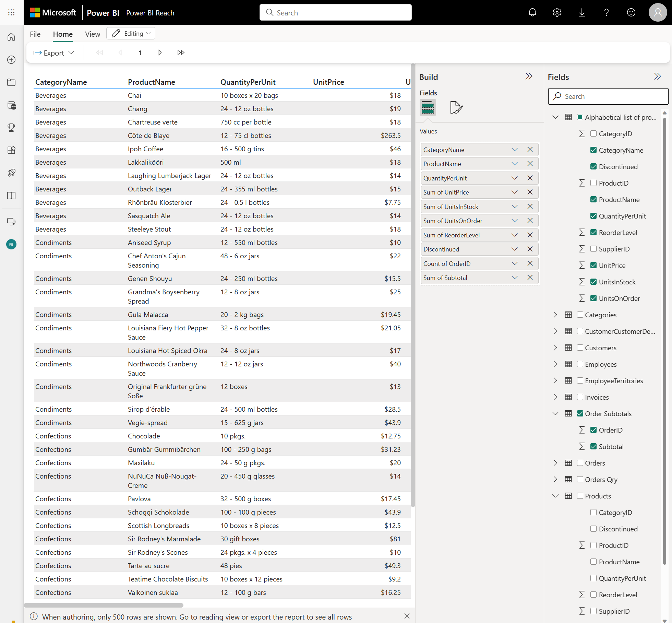The width and height of the screenshot is (672, 623).
Task: Click the help question mark icon
Action: [607, 12]
